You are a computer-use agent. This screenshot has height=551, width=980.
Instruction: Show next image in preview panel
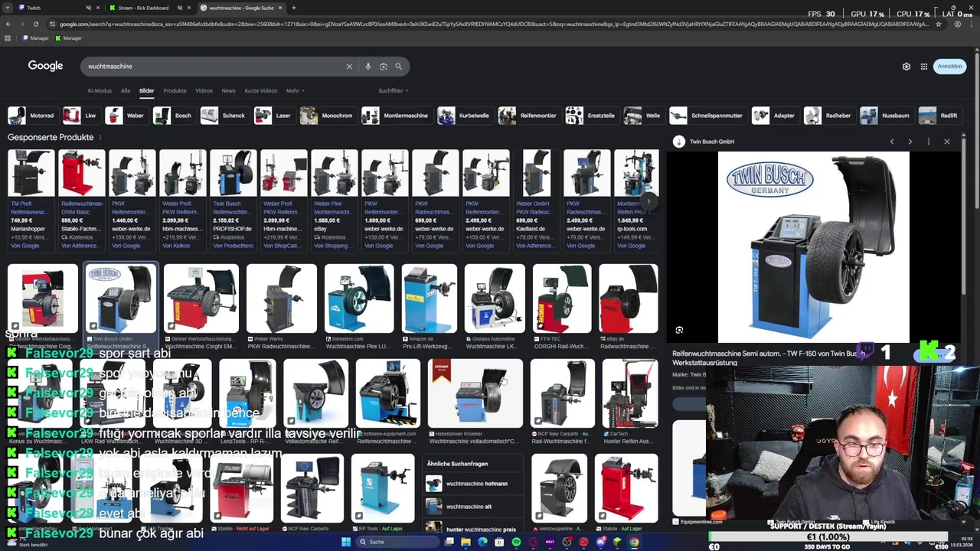(x=910, y=142)
